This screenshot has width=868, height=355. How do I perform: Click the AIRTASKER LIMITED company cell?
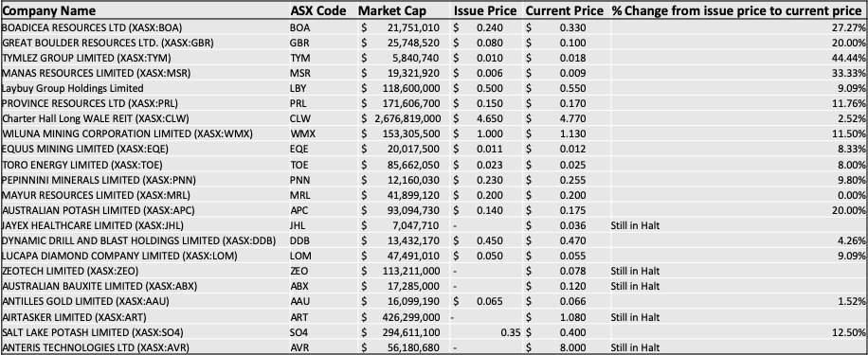pyautogui.click(x=144, y=317)
